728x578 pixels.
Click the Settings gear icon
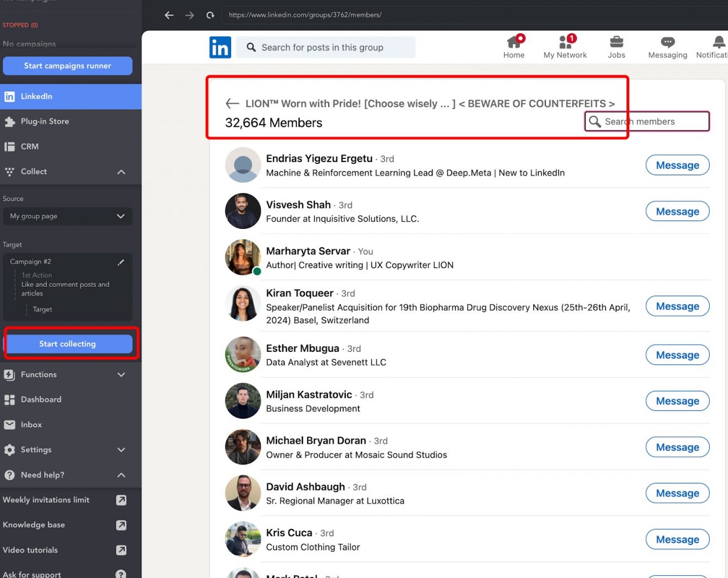pyautogui.click(x=9, y=449)
